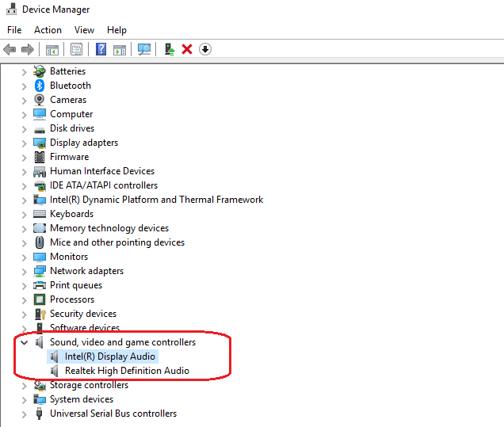Click the red X uninstall device icon

[x=187, y=50]
